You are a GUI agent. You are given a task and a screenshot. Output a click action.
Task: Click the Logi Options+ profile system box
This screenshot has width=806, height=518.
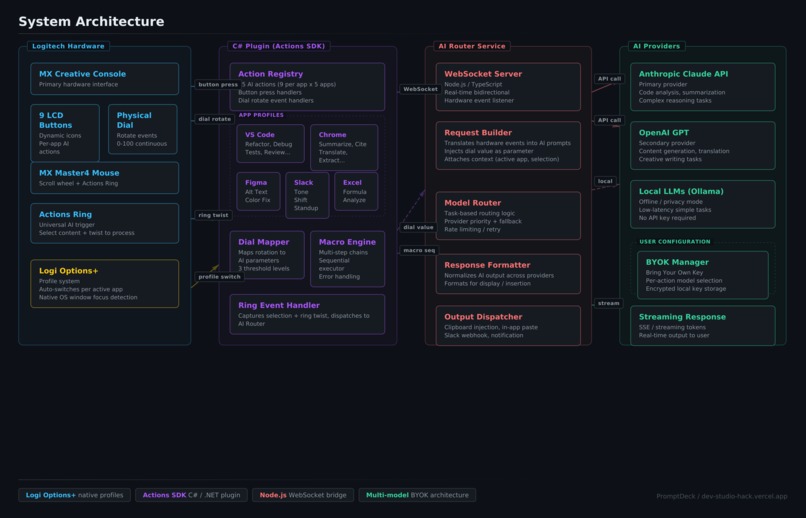104,284
